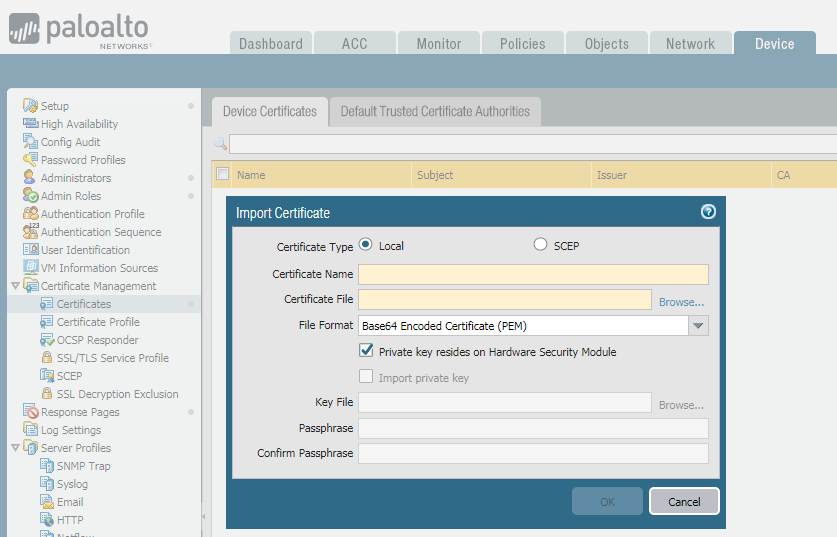Click the search magnifier icon
This screenshot has width=837, height=537.
(x=220, y=144)
